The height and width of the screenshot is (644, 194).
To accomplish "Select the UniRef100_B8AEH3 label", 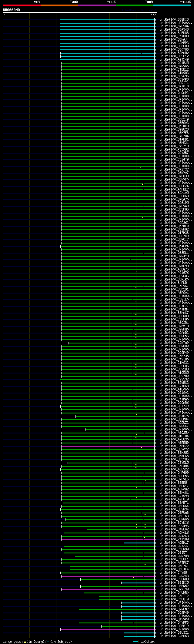I will pos(174,46).
